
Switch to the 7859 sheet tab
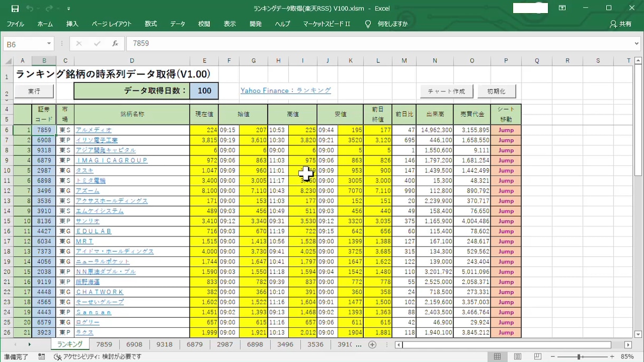click(x=104, y=345)
